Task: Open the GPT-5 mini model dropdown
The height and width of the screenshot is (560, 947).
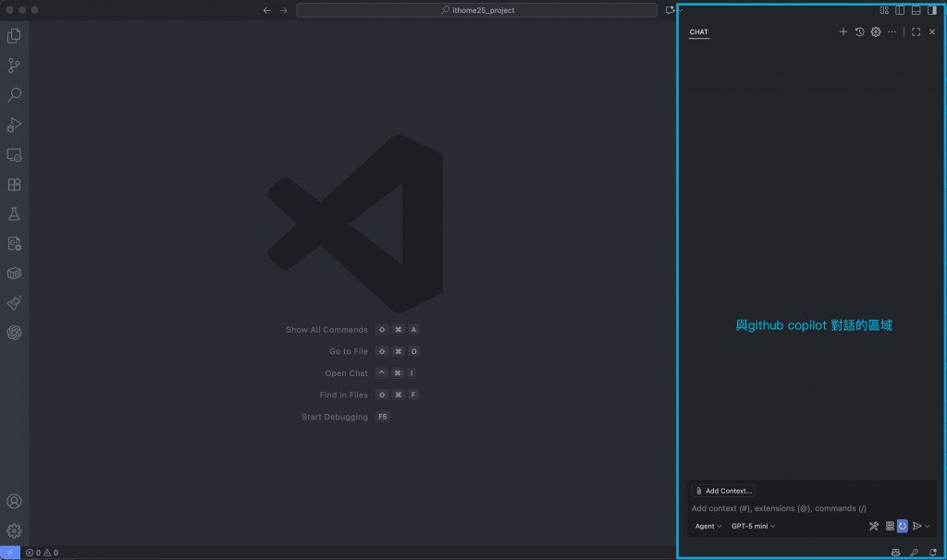Action: [x=753, y=526]
